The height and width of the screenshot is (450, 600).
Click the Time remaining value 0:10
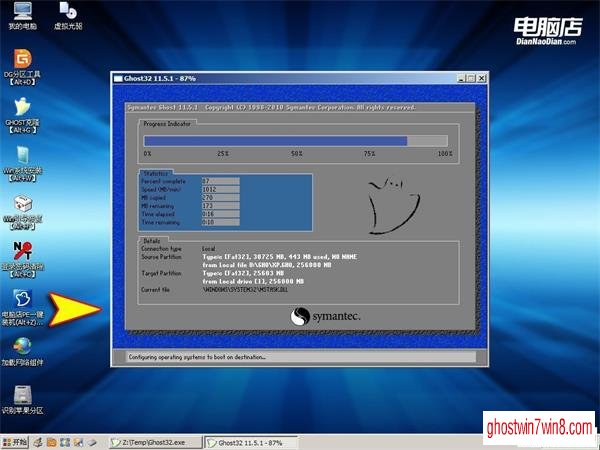[x=221, y=222]
